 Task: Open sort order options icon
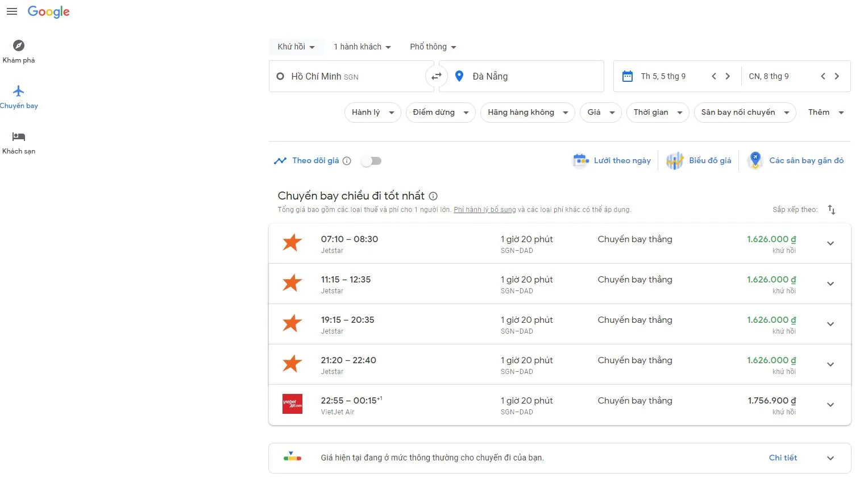[x=832, y=210]
